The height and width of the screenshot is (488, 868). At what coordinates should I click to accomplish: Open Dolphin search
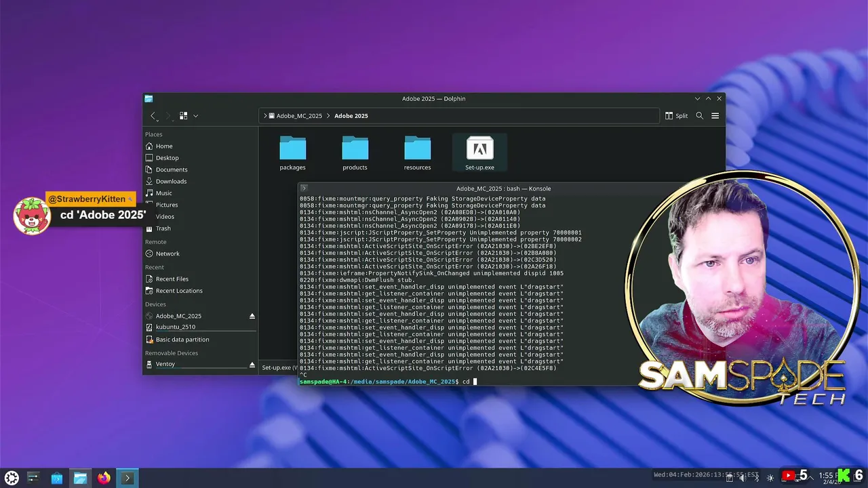click(x=700, y=116)
